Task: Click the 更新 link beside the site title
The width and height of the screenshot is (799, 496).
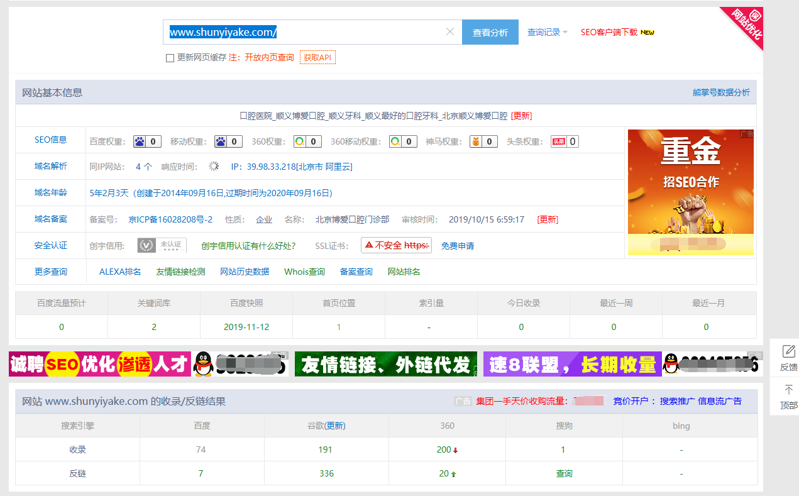Action: (521, 116)
